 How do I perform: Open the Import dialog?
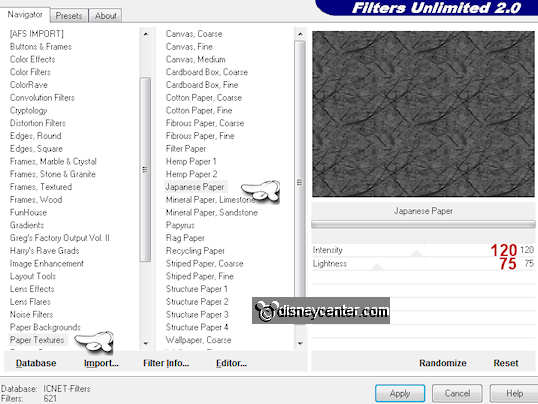(101, 363)
